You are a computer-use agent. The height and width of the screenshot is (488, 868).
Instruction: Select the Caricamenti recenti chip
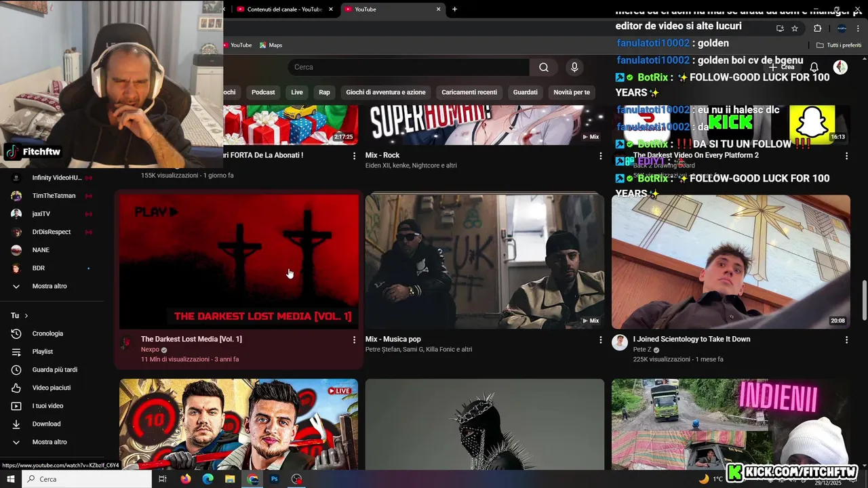click(x=469, y=92)
